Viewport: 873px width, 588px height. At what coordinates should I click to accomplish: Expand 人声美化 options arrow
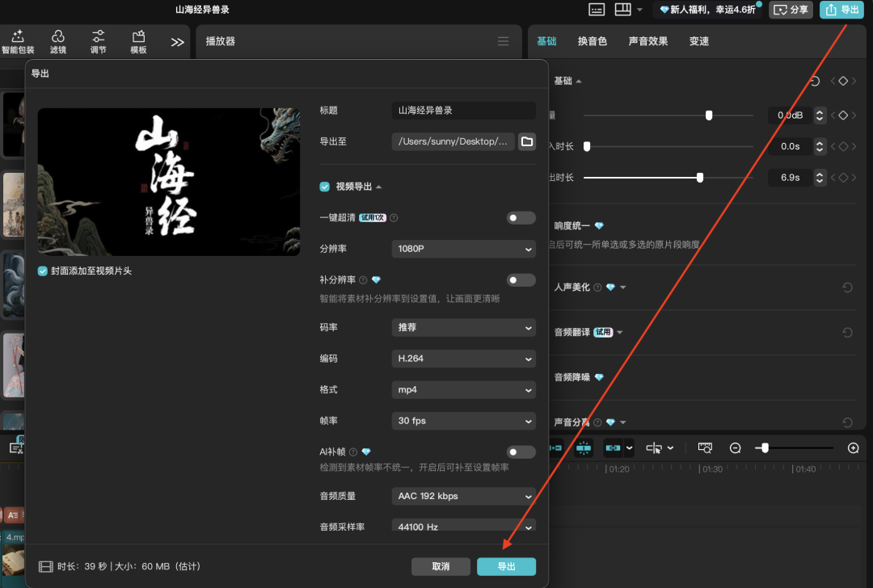point(623,288)
